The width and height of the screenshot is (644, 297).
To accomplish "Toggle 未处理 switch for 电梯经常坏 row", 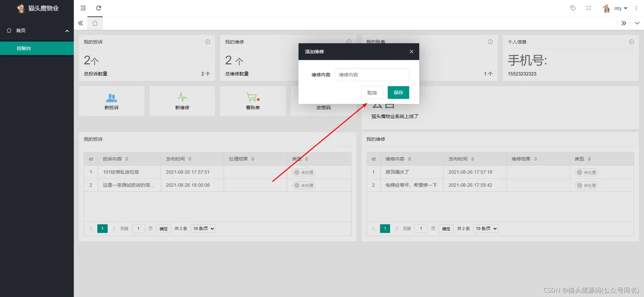I will pyautogui.click(x=586, y=185).
